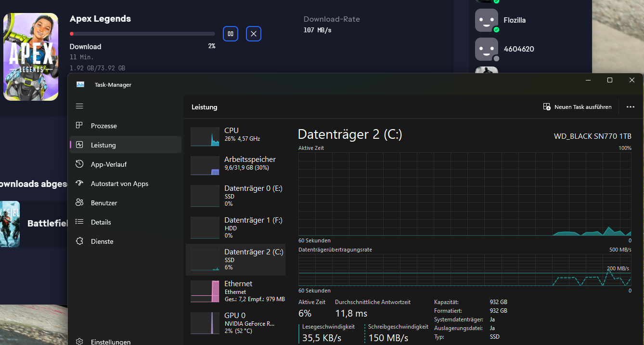Click the Task-Manager app icon in title bar
This screenshot has width=644, height=345.
point(80,84)
